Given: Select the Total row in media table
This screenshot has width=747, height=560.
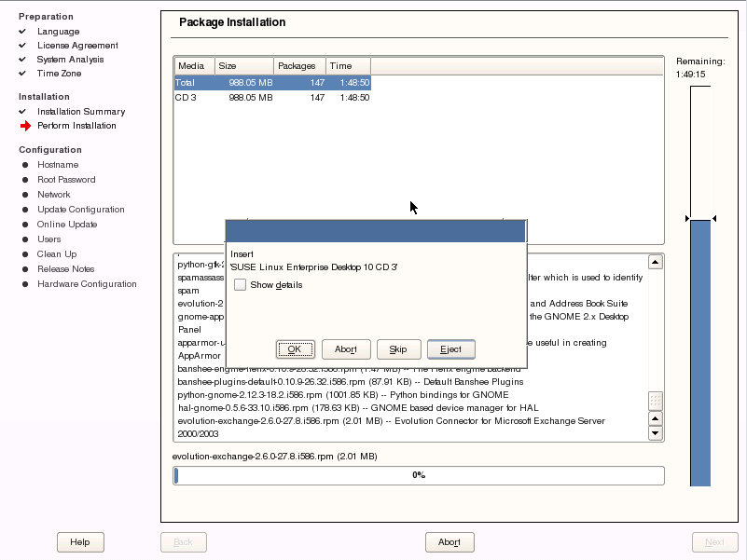Looking at the screenshot, I should 272,82.
